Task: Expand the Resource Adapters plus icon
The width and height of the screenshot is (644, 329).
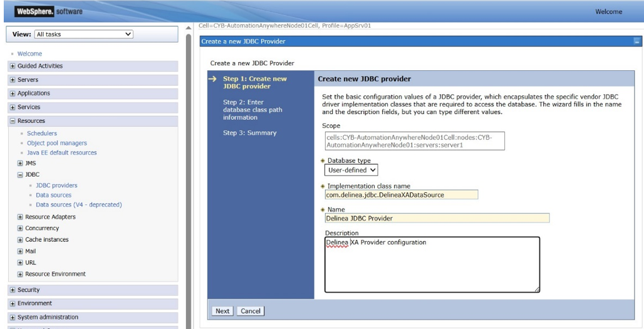Action: coord(21,217)
